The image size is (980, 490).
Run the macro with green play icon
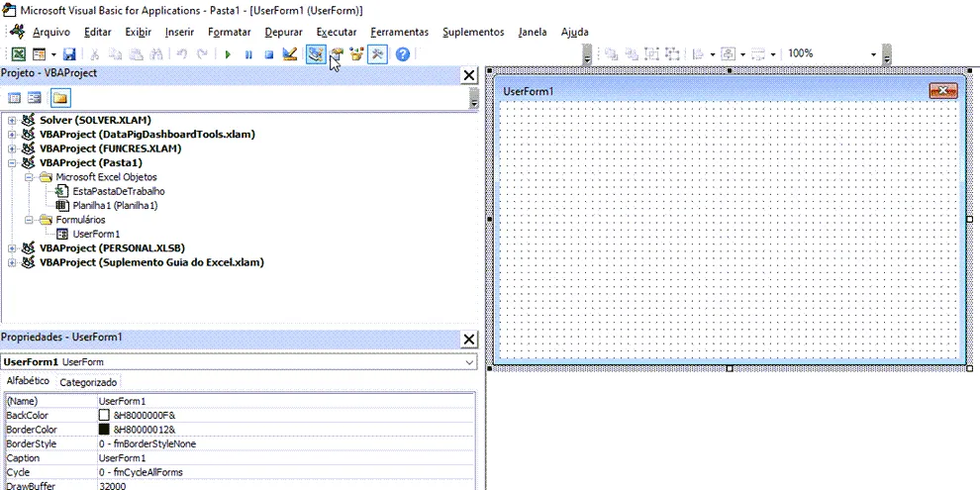coord(228,54)
